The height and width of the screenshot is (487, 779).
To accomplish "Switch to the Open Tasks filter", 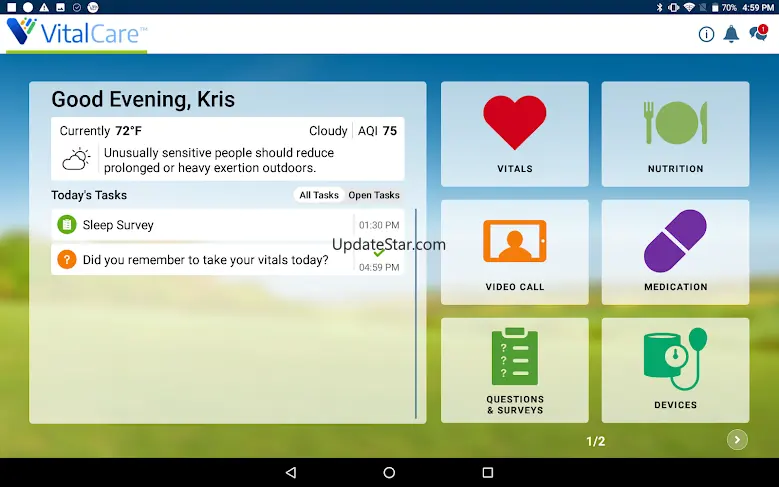I will (x=374, y=195).
